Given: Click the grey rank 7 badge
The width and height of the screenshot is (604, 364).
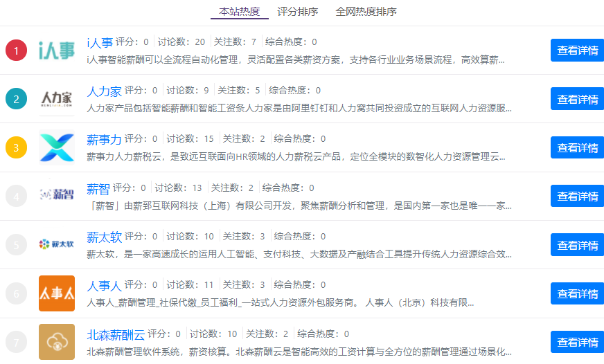Looking at the screenshot, I should pos(16,342).
